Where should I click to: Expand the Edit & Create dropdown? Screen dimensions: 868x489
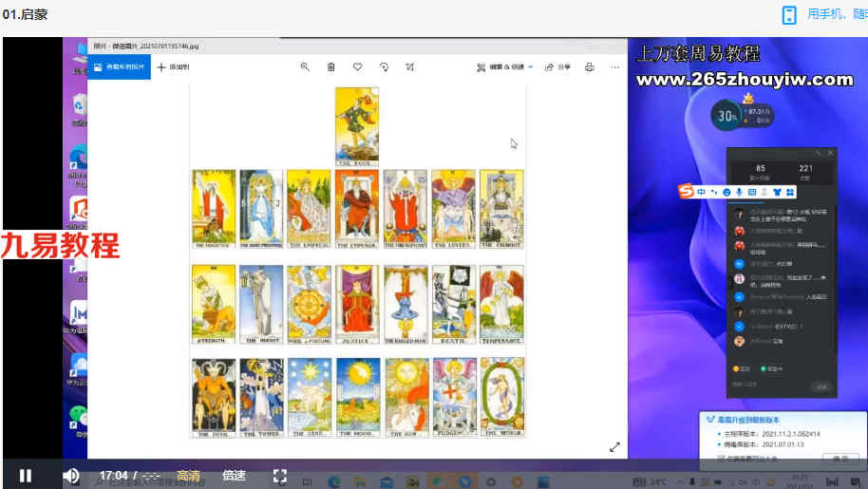point(505,66)
